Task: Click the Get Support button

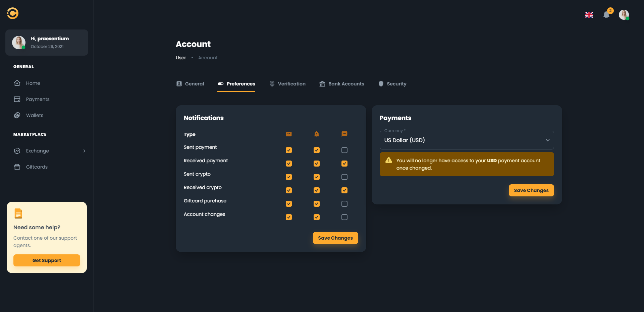Action: click(x=47, y=260)
